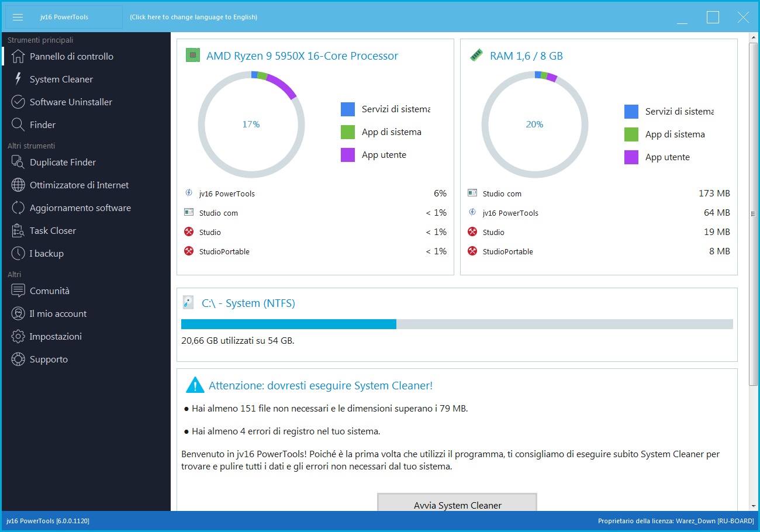This screenshot has height=532, width=760.
Task: Open System Cleaner from the sidebar
Action: [86, 79]
